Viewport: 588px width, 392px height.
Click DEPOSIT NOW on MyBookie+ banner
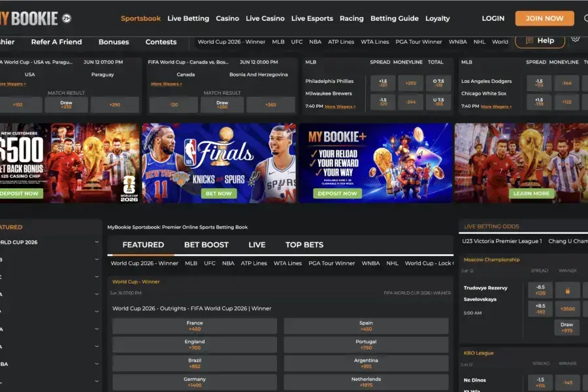[x=338, y=193]
